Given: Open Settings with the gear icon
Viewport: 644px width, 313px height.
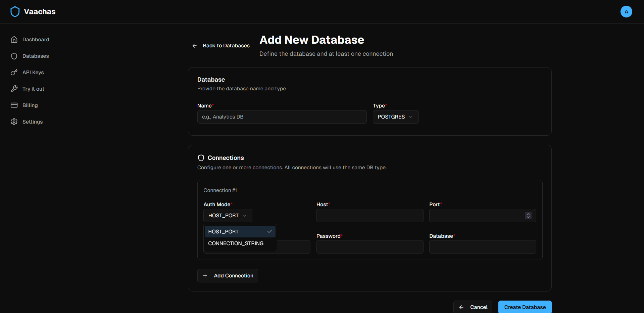Looking at the screenshot, I should point(14,122).
